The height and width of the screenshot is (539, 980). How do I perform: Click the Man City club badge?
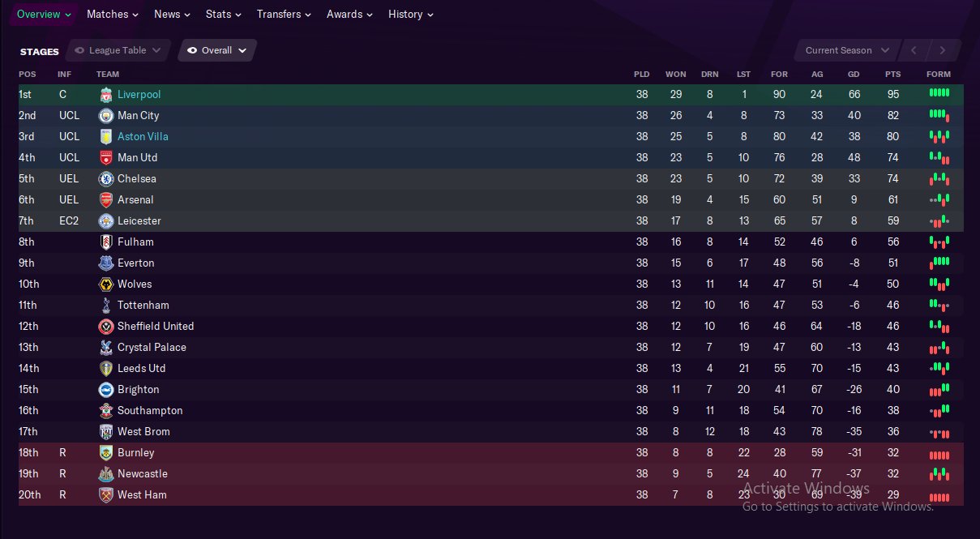point(105,116)
